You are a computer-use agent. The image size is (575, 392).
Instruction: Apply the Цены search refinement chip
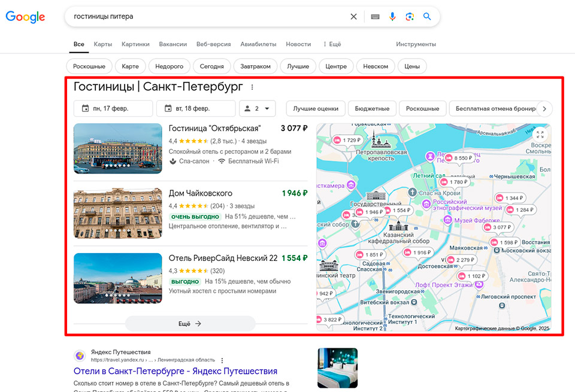(x=412, y=66)
